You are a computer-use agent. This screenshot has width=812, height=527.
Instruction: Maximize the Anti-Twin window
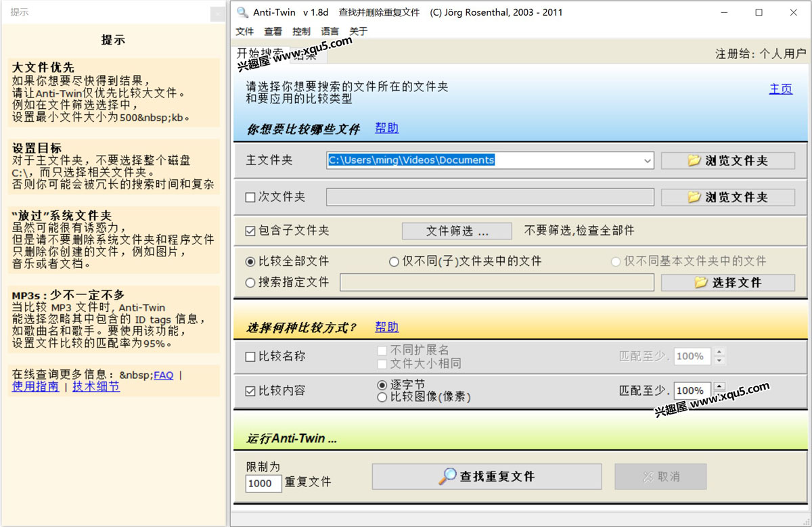(x=759, y=12)
